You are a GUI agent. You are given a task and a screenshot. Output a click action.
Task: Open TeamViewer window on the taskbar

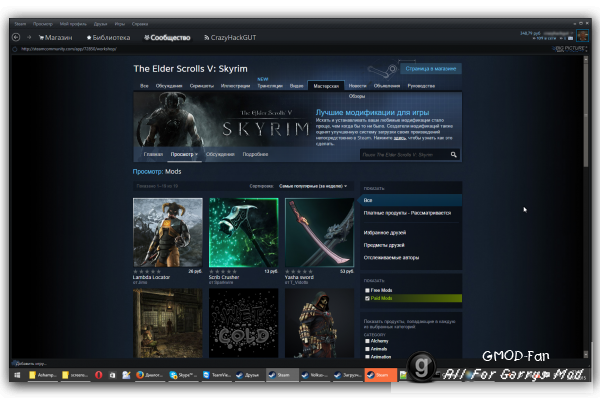point(217,375)
